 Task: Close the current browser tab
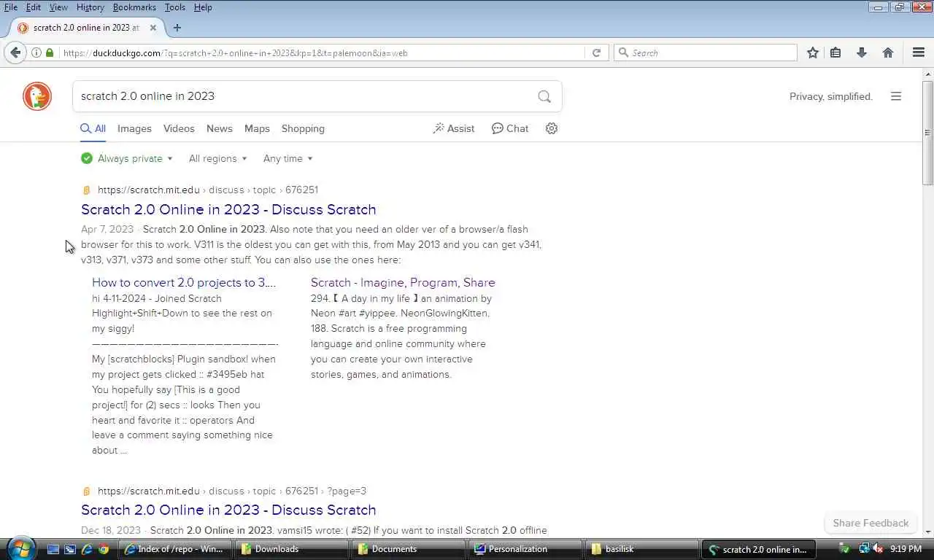coord(153,28)
